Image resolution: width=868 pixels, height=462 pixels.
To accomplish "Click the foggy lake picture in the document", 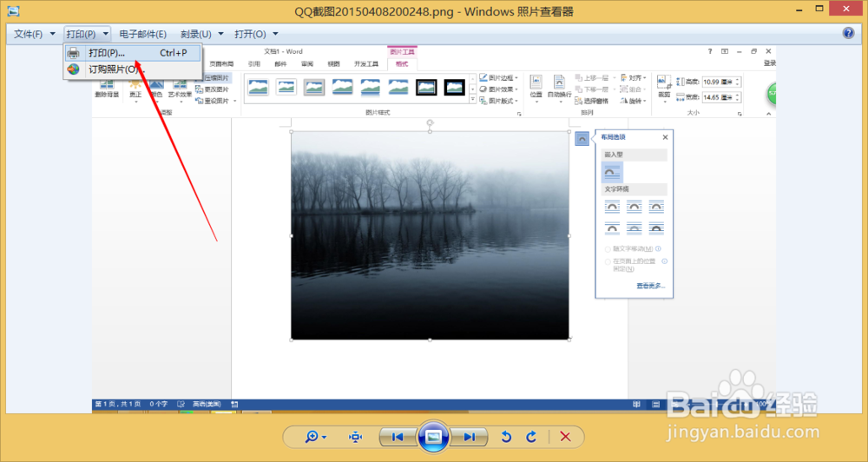I will pyautogui.click(x=431, y=235).
